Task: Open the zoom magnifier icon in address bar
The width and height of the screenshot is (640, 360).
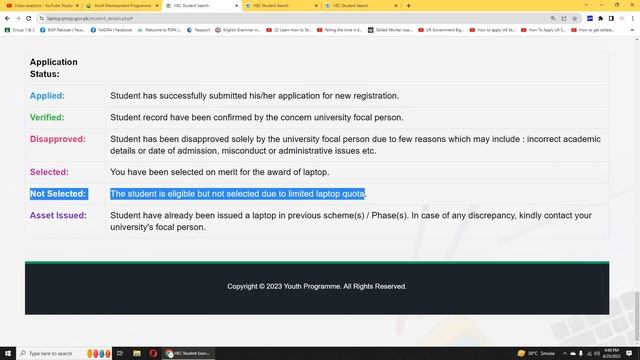Action: (553, 18)
